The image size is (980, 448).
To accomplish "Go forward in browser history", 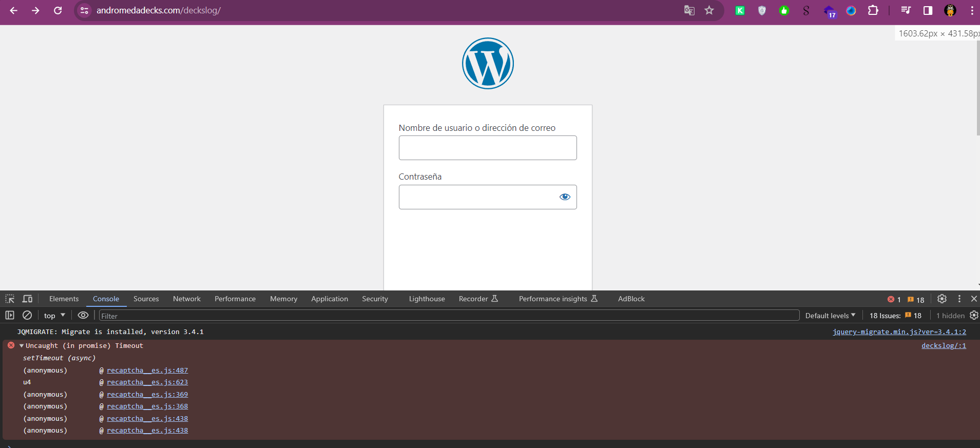I will [35, 10].
